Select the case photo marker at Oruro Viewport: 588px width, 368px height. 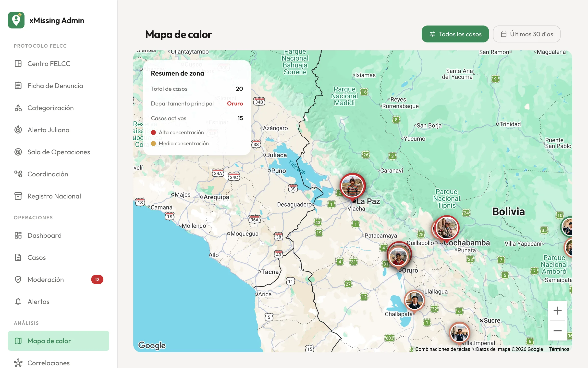(x=398, y=257)
